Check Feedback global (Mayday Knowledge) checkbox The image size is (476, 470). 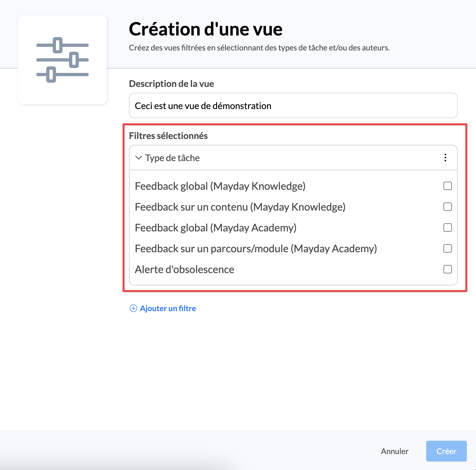pos(448,186)
